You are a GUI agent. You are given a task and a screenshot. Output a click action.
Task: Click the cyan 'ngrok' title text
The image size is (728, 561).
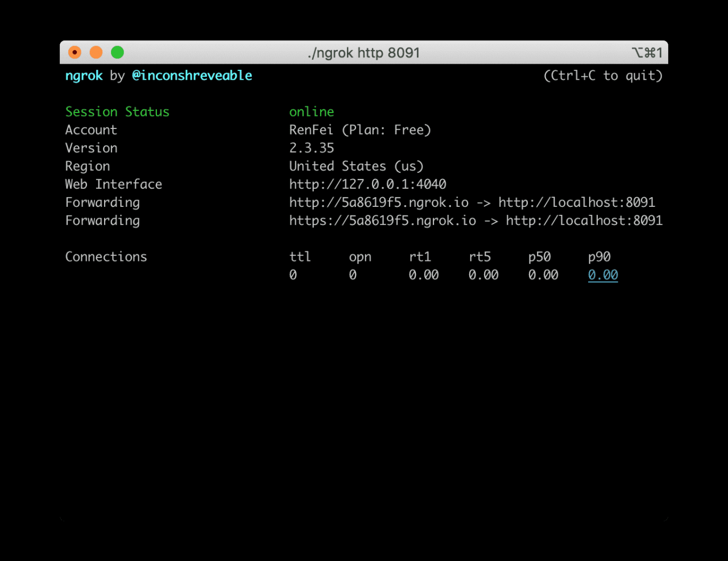[x=84, y=76]
